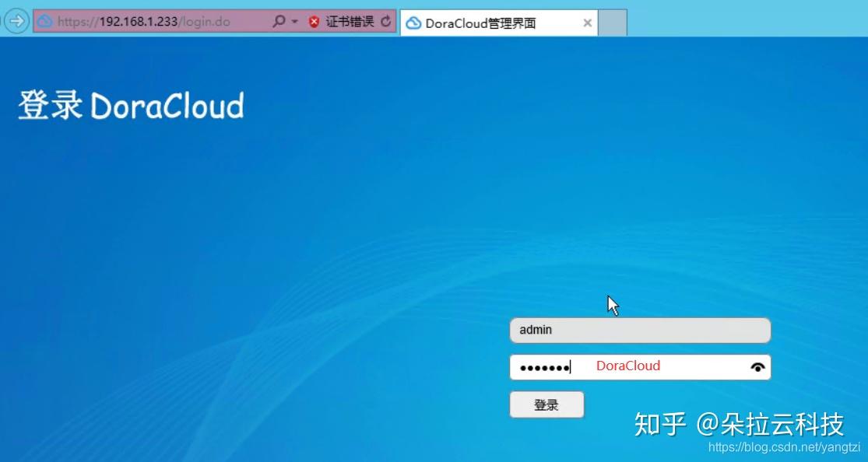Click the magnifier search icon in address bar
The image size is (868, 462).
coord(279,22)
